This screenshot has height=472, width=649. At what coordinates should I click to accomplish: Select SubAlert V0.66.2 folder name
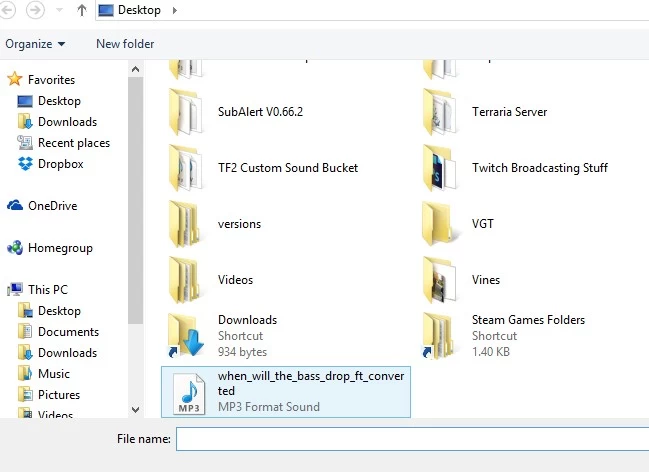[x=260, y=112]
